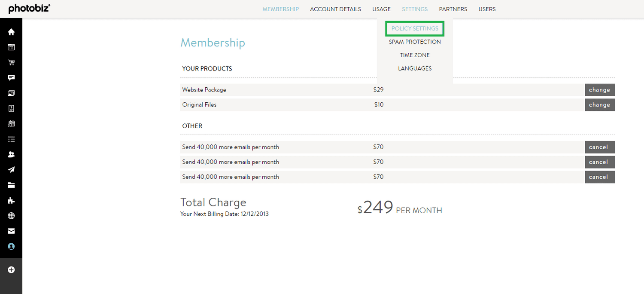This screenshot has height=294, width=644.
Task: Choose Spam Protection under Settings
Action: 414,42
